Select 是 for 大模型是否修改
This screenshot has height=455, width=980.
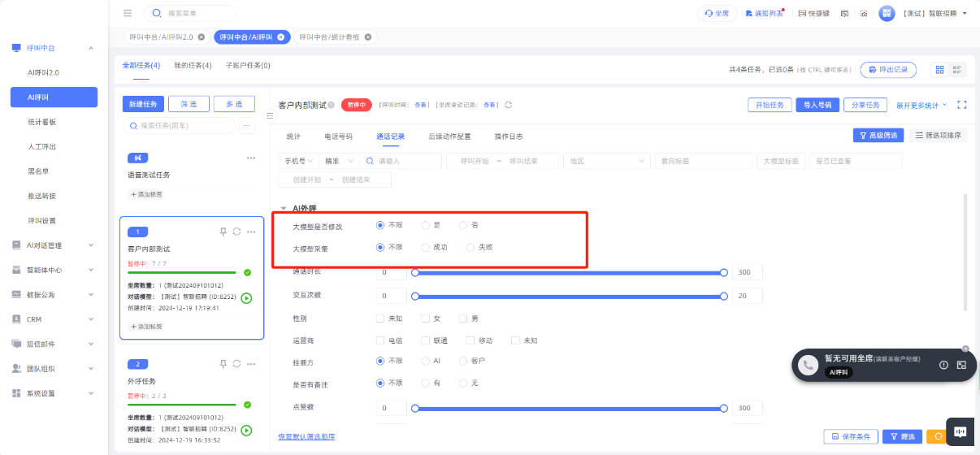pos(425,225)
